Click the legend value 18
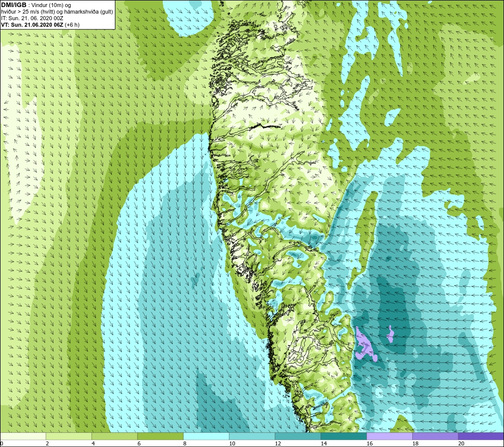The image size is (504, 447). 415,443
